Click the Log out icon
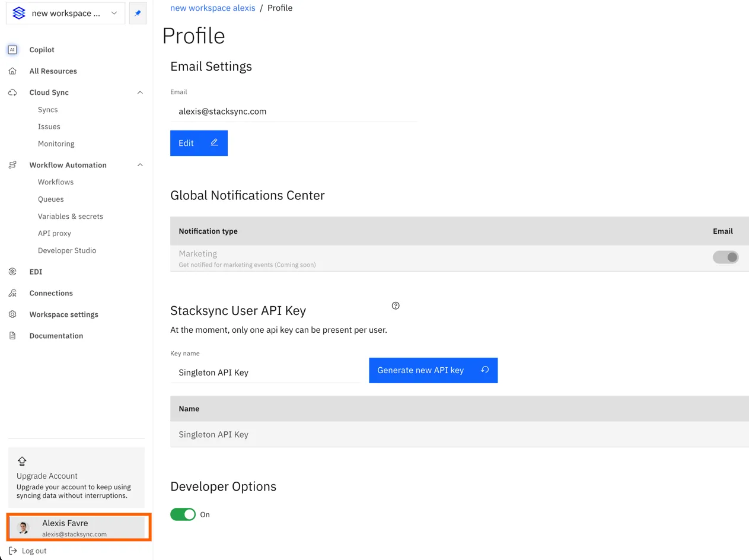 click(x=13, y=551)
